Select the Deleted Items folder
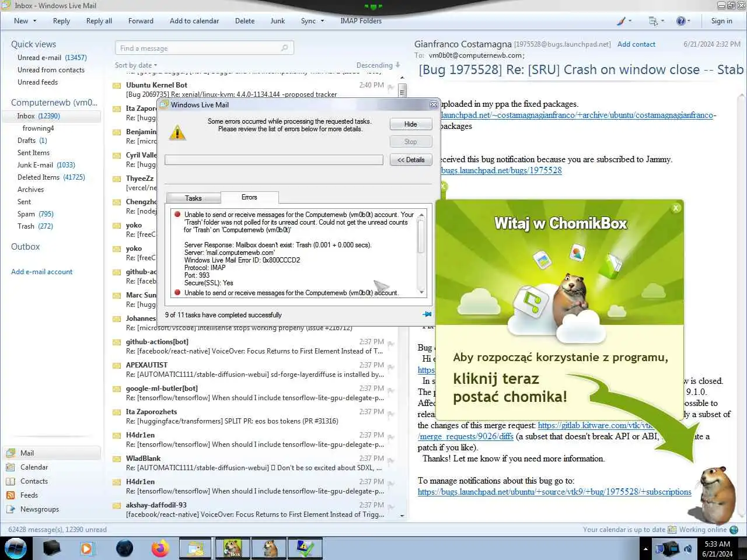Image resolution: width=747 pixels, height=560 pixels. point(51,177)
